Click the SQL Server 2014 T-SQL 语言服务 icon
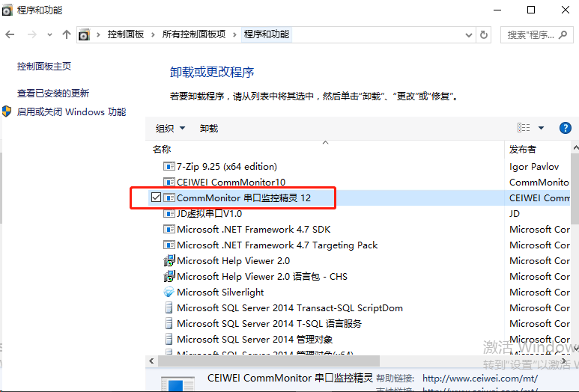Viewport: 579px width, 392px height. [x=169, y=323]
